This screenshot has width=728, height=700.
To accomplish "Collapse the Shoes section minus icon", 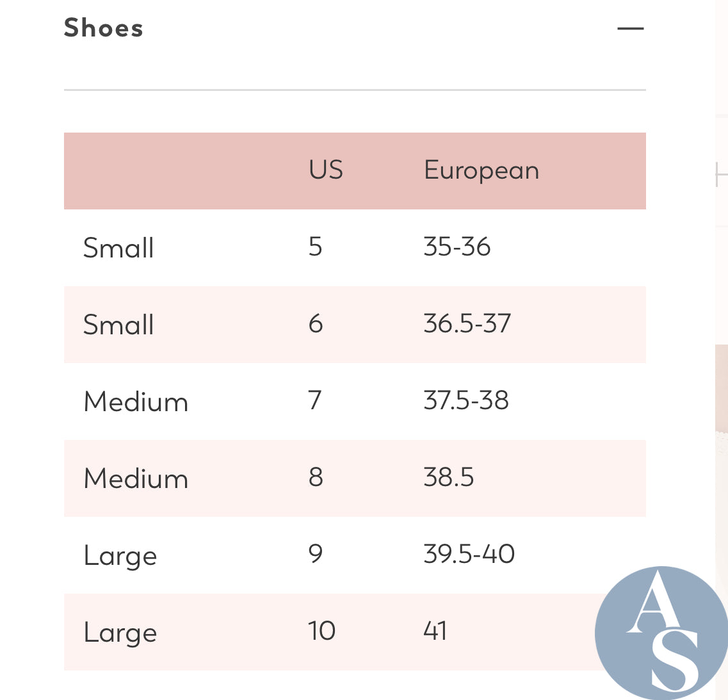I will pos(630,28).
